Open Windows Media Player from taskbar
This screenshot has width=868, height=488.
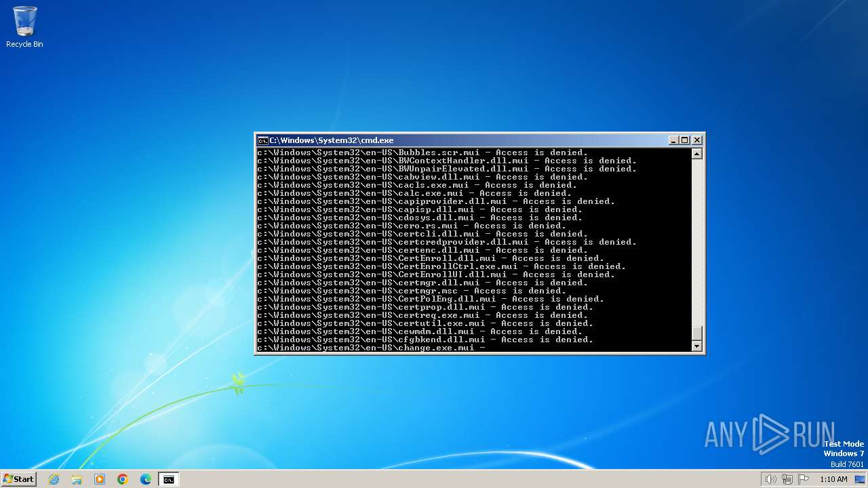[x=100, y=479]
